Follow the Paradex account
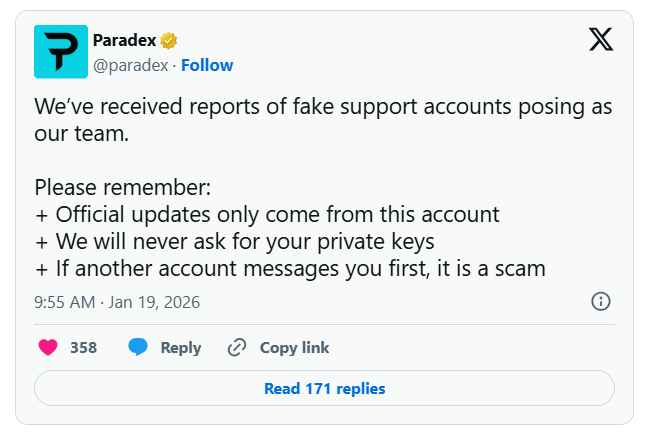The height and width of the screenshot is (440, 651). pyautogui.click(x=207, y=65)
